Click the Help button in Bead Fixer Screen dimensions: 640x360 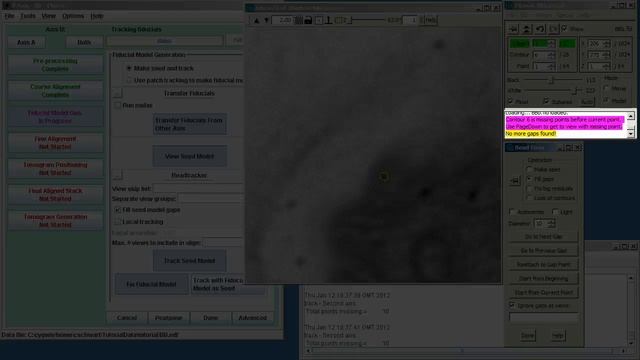[558, 336]
